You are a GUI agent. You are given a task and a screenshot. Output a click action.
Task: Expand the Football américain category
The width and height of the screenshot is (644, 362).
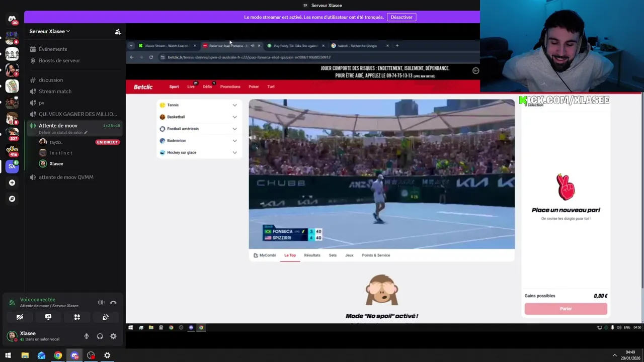pyautogui.click(x=198, y=129)
